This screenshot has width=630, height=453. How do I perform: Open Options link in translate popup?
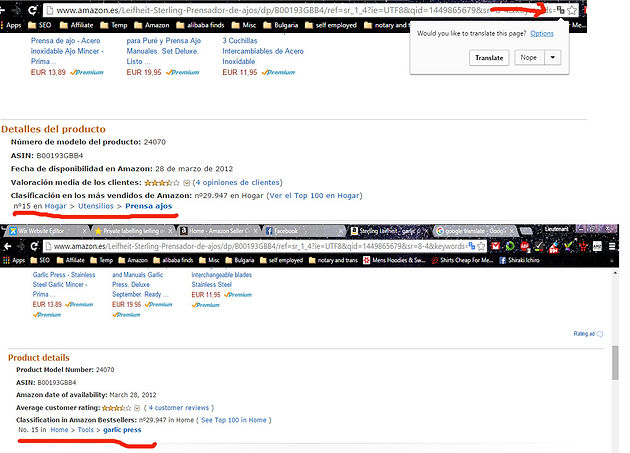pyautogui.click(x=542, y=33)
